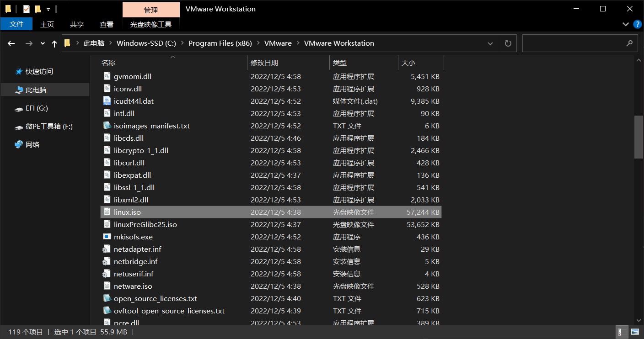Image resolution: width=644 pixels, height=339 pixels.
Task: Click the scrollbar down arrow
Action: point(639,321)
